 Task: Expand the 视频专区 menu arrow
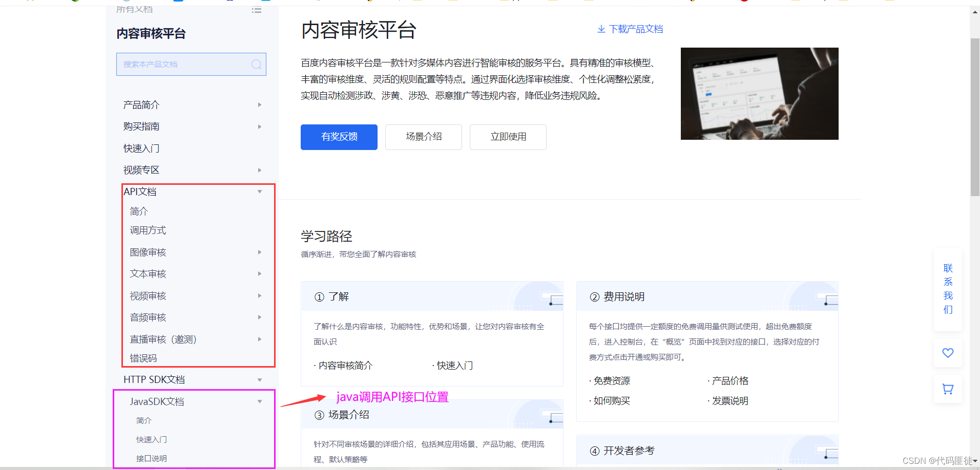click(x=260, y=170)
